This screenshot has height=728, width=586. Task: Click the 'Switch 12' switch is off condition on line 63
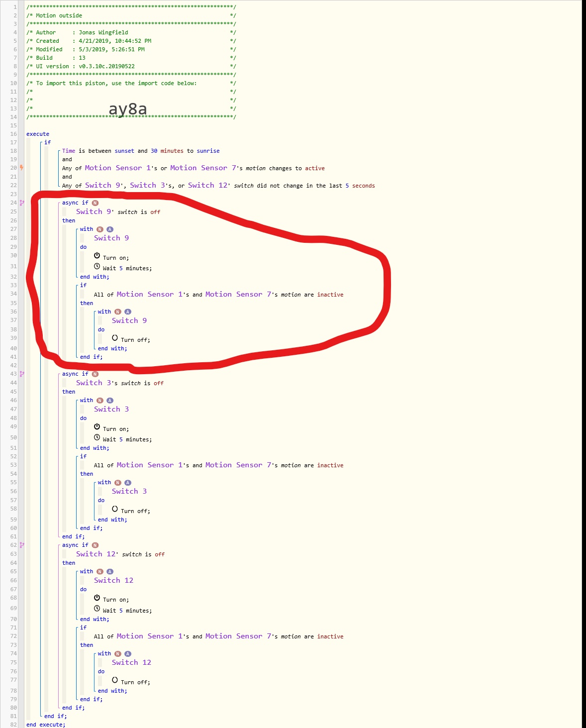pyautogui.click(x=120, y=554)
